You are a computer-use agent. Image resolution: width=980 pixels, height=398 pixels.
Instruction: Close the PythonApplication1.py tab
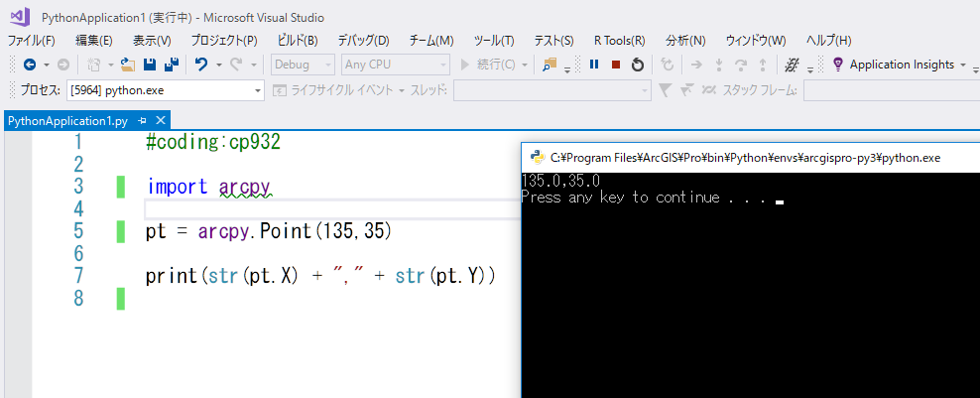pyautogui.click(x=160, y=121)
